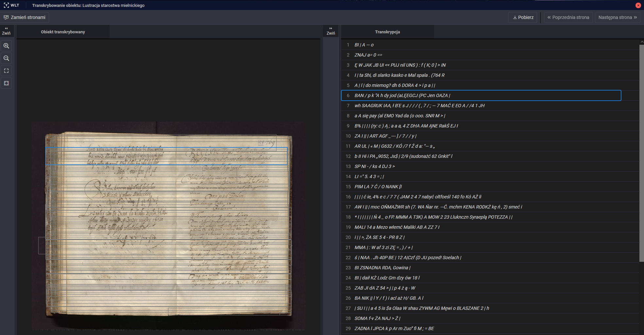Collapse the transcription panel with Zwiń

tap(331, 31)
